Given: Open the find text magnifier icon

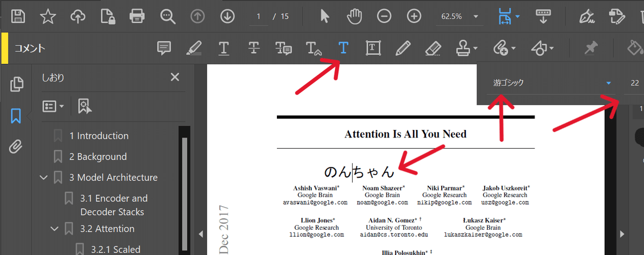Looking at the screenshot, I should click(168, 17).
